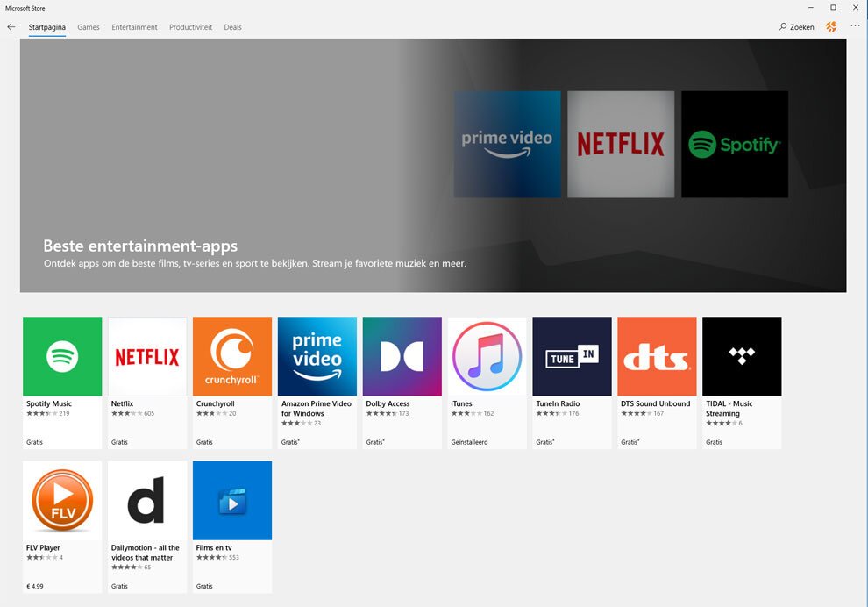Open Amazon Prime Video tile icon

pos(317,356)
